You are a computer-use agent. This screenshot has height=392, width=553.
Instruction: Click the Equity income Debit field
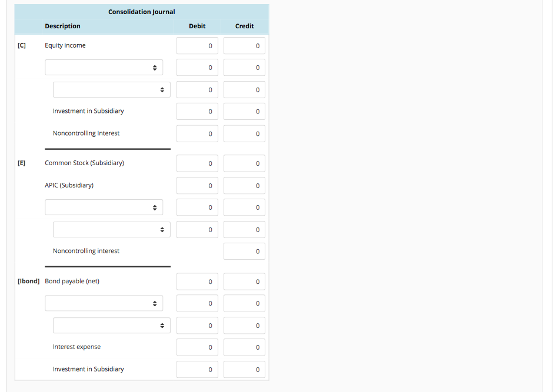click(x=197, y=45)
